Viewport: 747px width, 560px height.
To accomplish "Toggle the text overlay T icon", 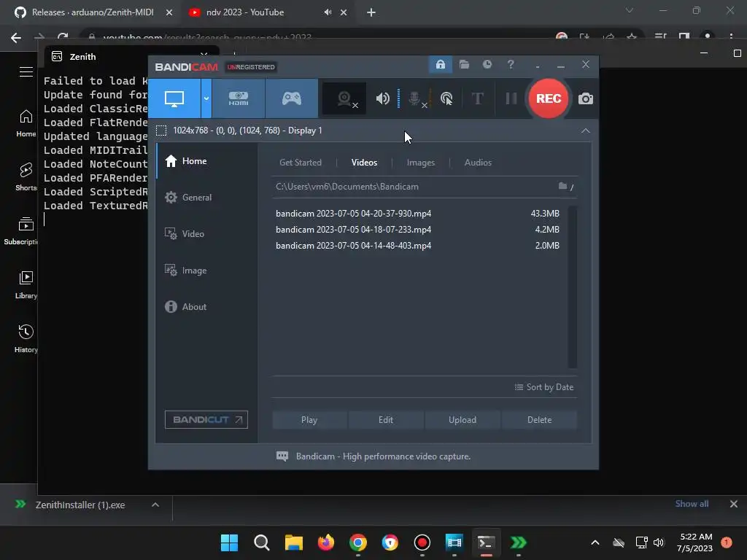I will tap(477, 98).
